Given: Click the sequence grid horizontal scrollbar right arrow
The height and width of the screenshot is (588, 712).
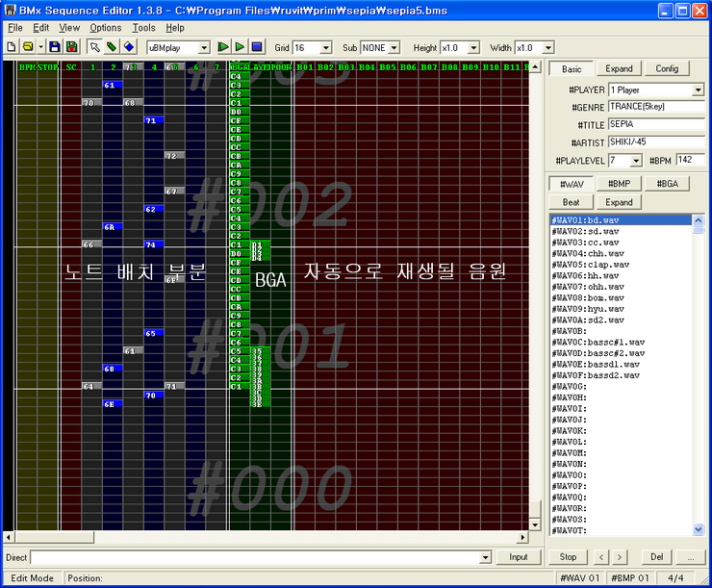Looking at the screenshot, I should (x=523, y=537).
